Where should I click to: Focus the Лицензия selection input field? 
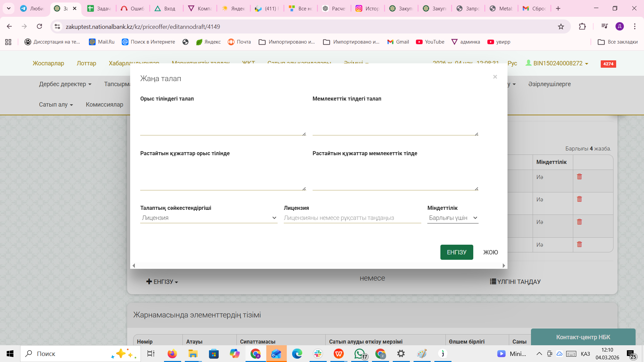pos(352,218)
